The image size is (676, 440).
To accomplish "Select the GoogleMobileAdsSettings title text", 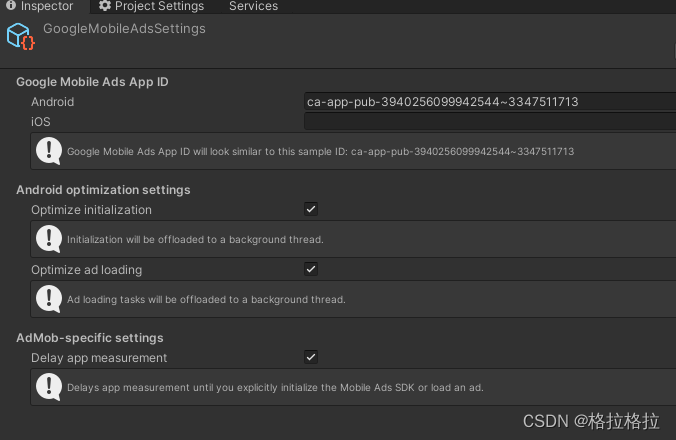I will [124, 29].
